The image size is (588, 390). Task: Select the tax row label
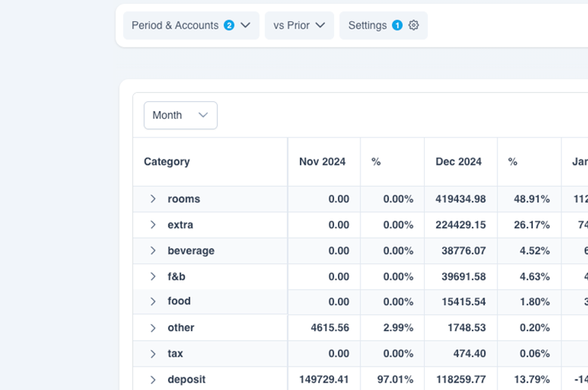[175, 353]
